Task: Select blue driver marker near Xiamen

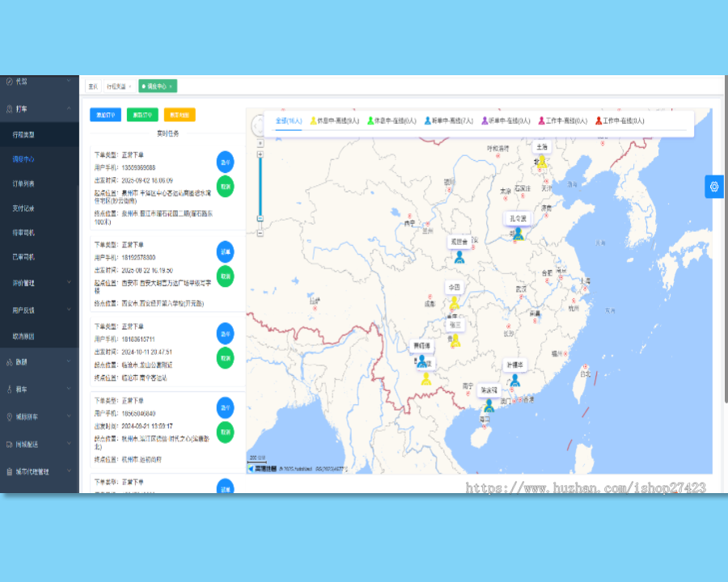Action: coord(515,381)
